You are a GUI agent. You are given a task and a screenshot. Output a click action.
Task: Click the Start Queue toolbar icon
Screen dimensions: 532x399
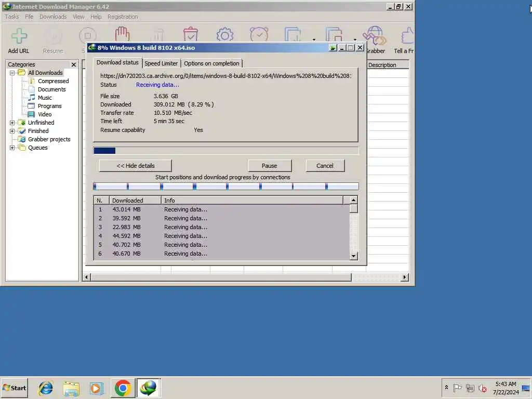pos(293,34)
